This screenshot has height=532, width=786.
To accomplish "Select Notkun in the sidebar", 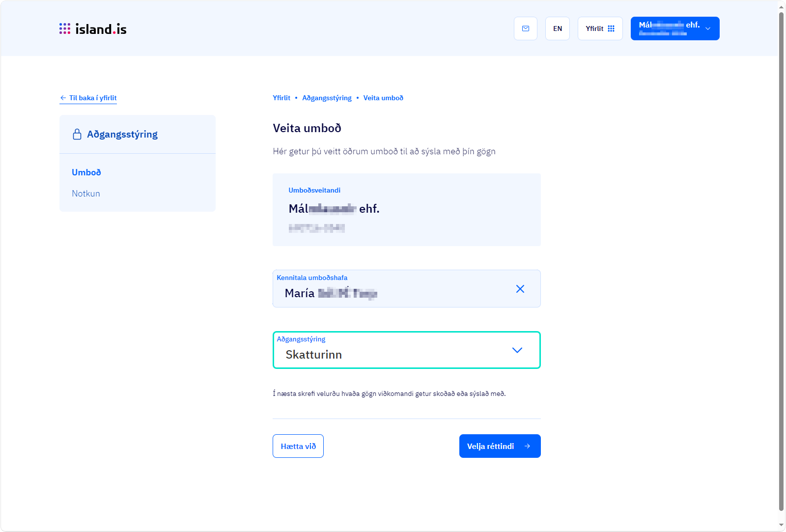I will tap(86, 194).
